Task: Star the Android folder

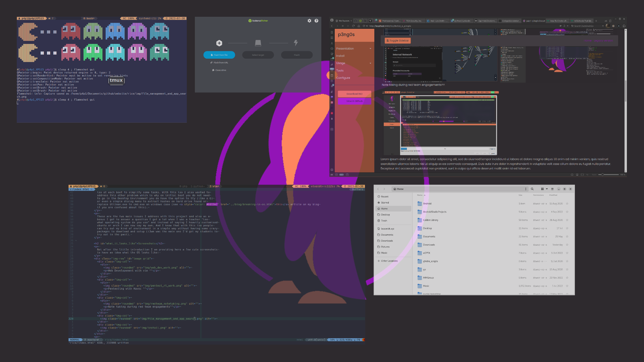Action: coord(567,203)
